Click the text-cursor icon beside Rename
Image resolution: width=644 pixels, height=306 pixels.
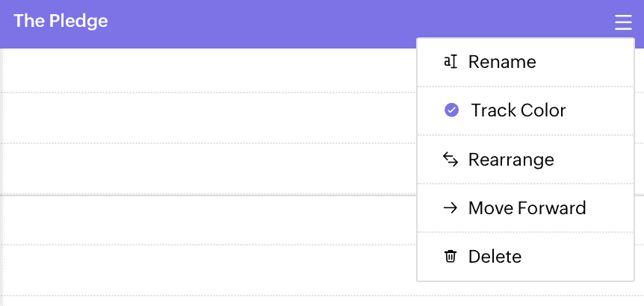[451, 63]
